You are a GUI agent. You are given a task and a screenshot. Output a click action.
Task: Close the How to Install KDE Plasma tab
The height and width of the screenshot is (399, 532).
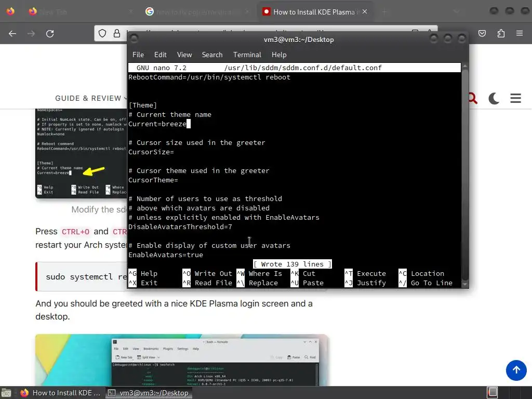coord(365,11)
